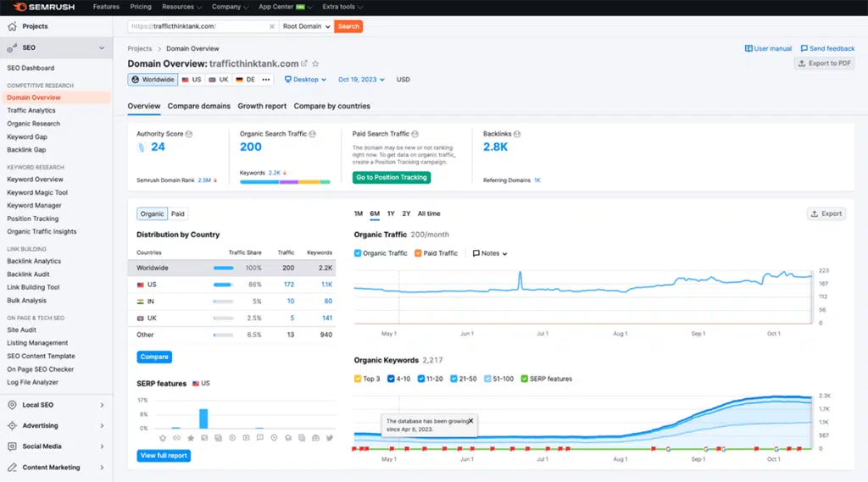
Task: Click Authority Score info icon
Action: (x=189, y=134)
